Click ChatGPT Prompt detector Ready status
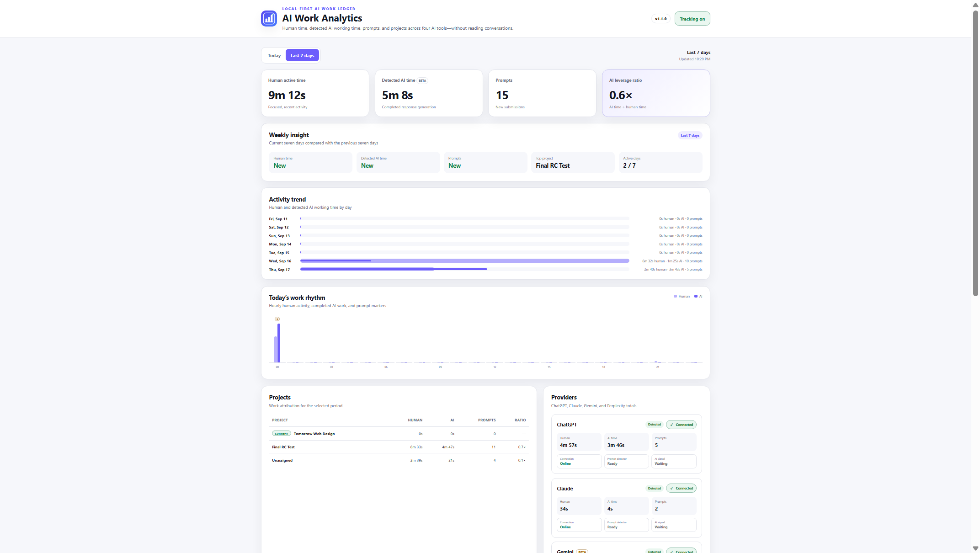Viewport: 980px width, 553px height. point(626,461)
